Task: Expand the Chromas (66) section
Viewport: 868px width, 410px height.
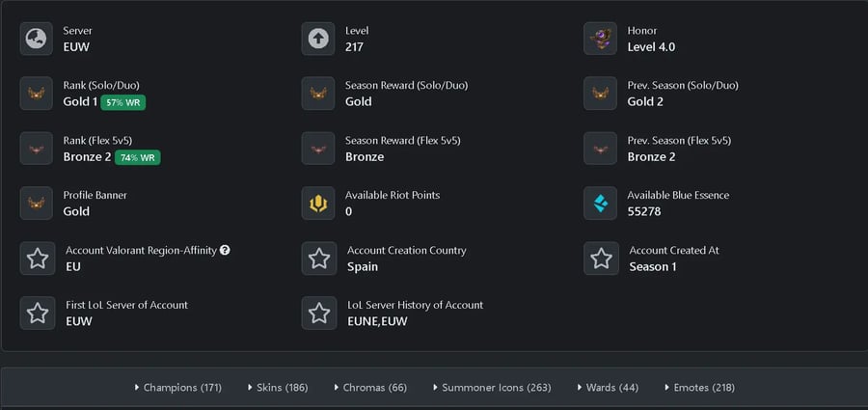Action: point(370,388)
